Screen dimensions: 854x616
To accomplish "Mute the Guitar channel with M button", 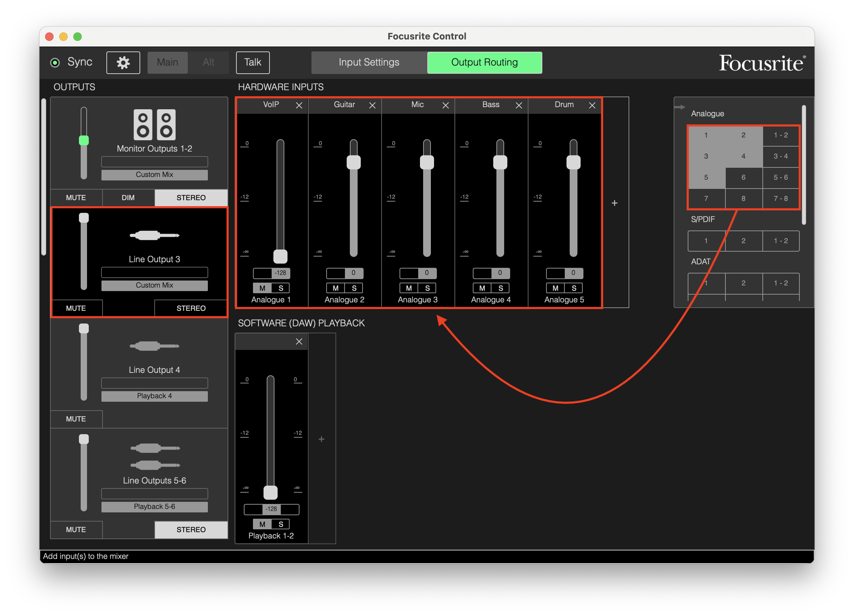I will pyautogui.click(x=335, y=288).
